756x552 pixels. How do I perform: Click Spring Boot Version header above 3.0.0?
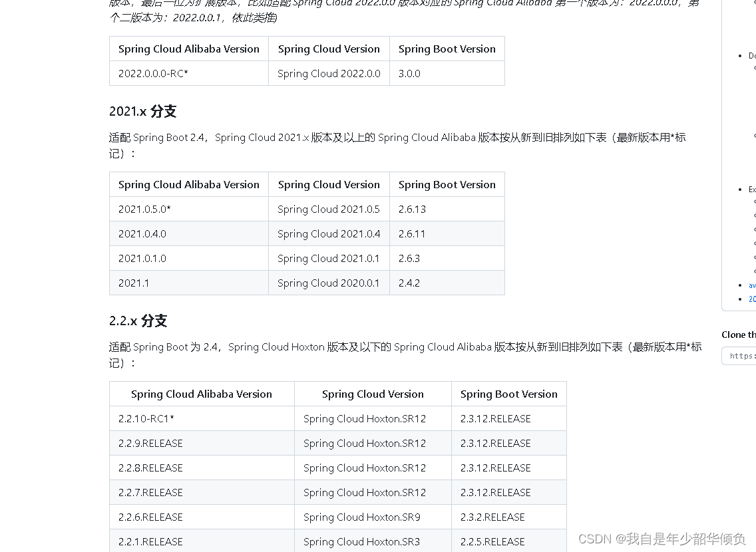(x=447, y=49)
